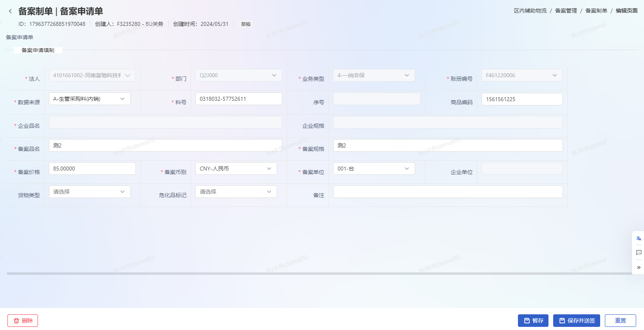Focus the 备案品名 input containing 测2
Screen dimensions: 644x330
point(166,145)
